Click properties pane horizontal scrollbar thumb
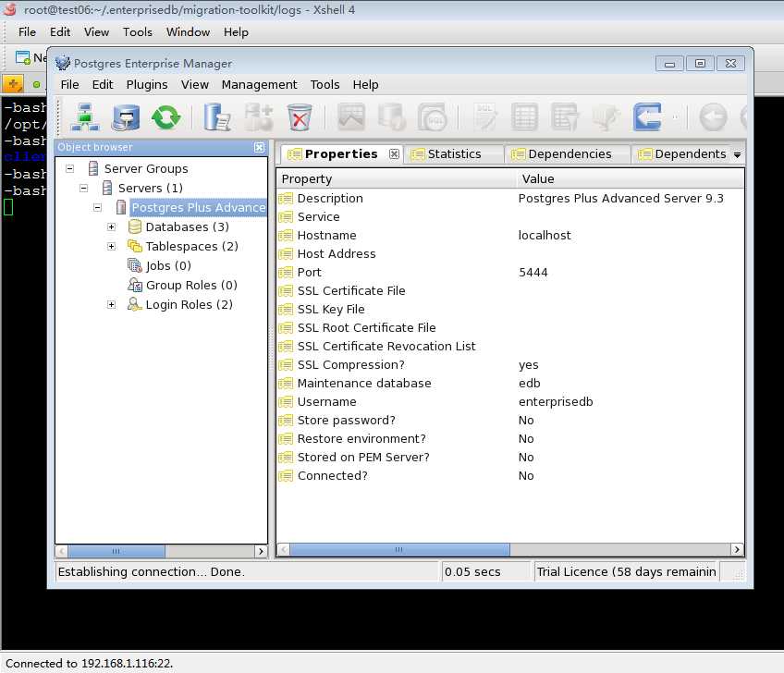This screenshot has height=673, width=784. 399,549
